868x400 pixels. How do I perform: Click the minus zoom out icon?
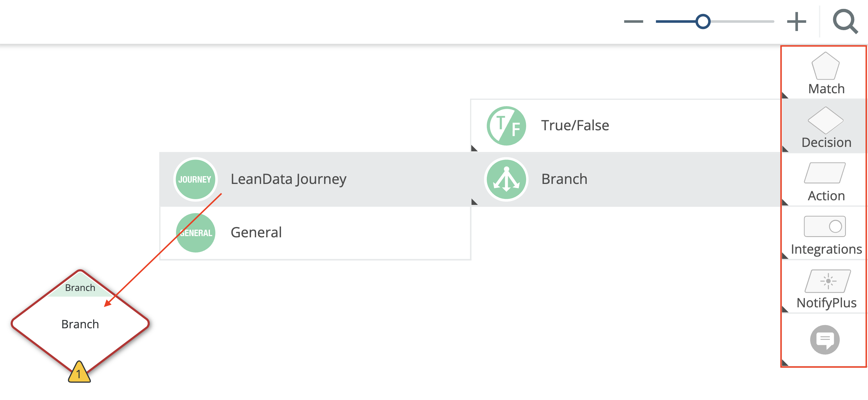(x=633, y=22)
